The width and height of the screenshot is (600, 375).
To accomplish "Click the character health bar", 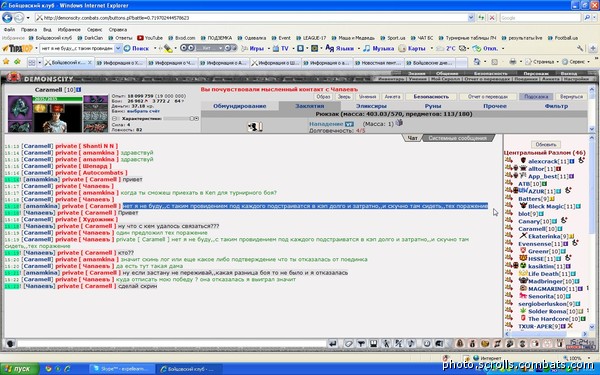I will pos(57,99).
